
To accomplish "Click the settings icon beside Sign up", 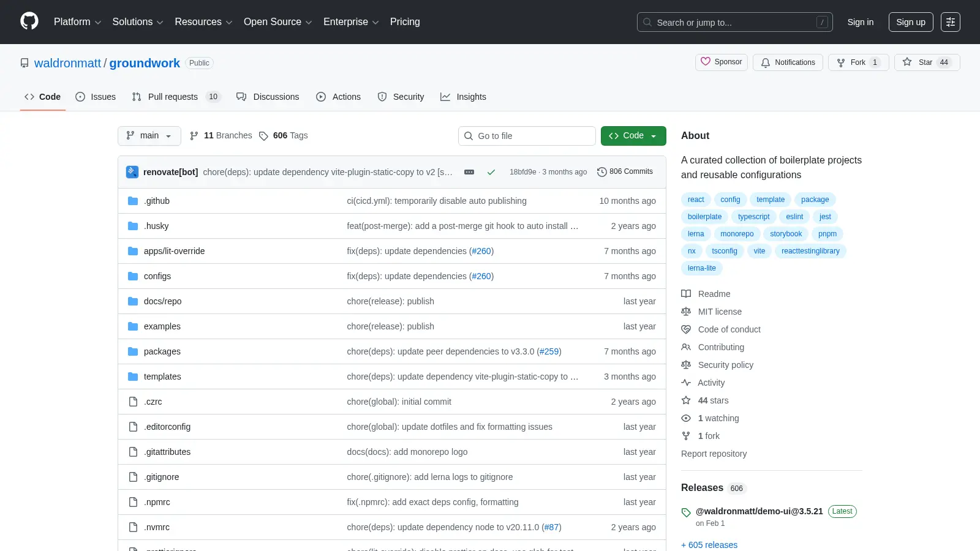I will 951,22.
